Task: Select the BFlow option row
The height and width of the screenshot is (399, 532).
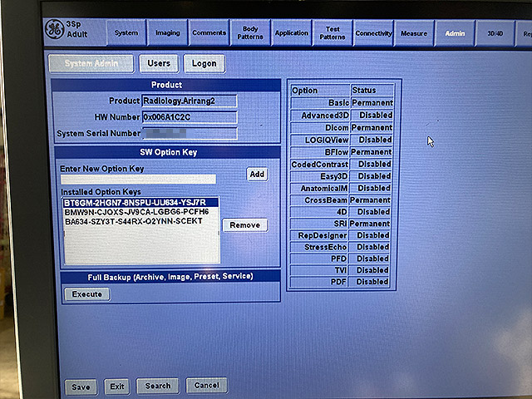Action: point(342,152)
